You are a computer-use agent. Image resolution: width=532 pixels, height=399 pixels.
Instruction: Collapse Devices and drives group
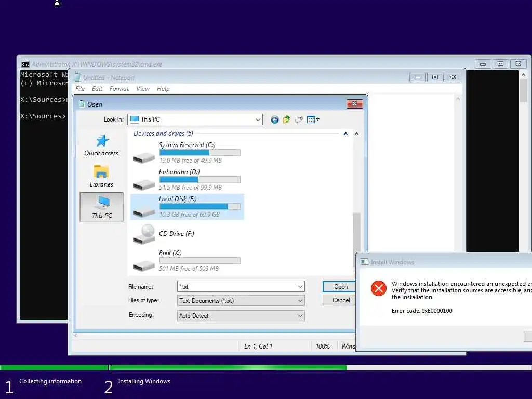345,134
